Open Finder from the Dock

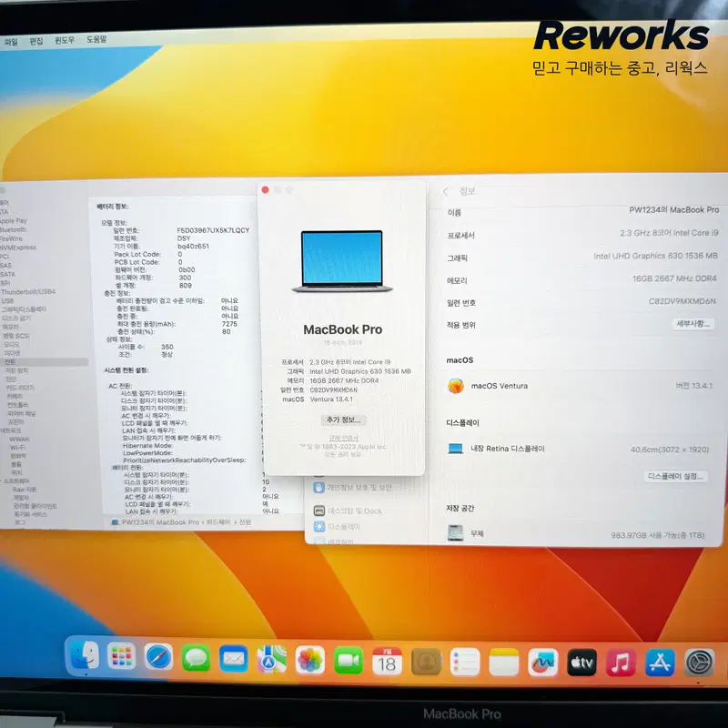[x=85, y=656]
